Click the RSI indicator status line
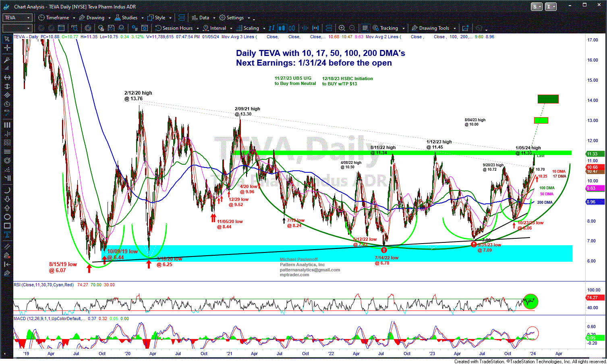The width and height of the screenshot is (607, 364). point(64,285)
